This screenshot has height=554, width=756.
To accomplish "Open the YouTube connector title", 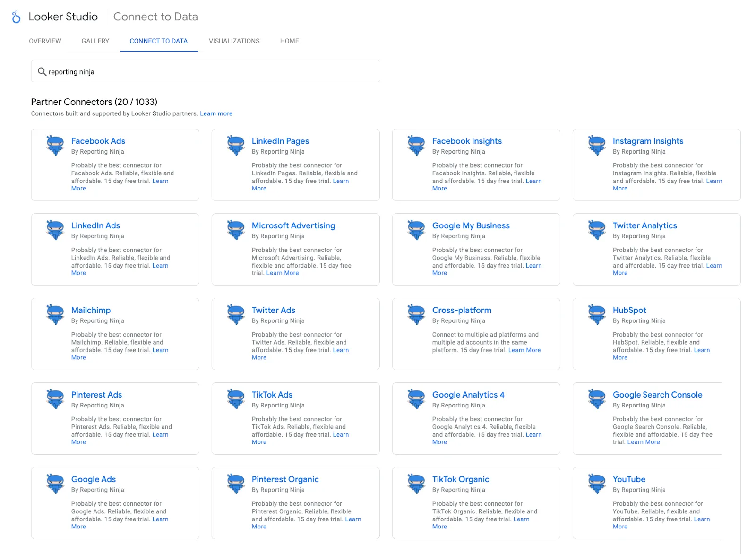I will coord(629,479).
